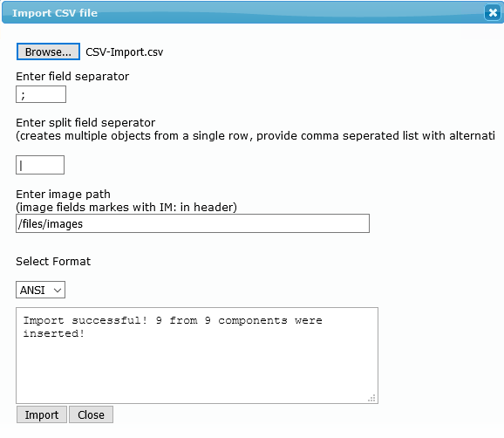Dismiss the dialog using the Close button

click(x=91, y=414)
